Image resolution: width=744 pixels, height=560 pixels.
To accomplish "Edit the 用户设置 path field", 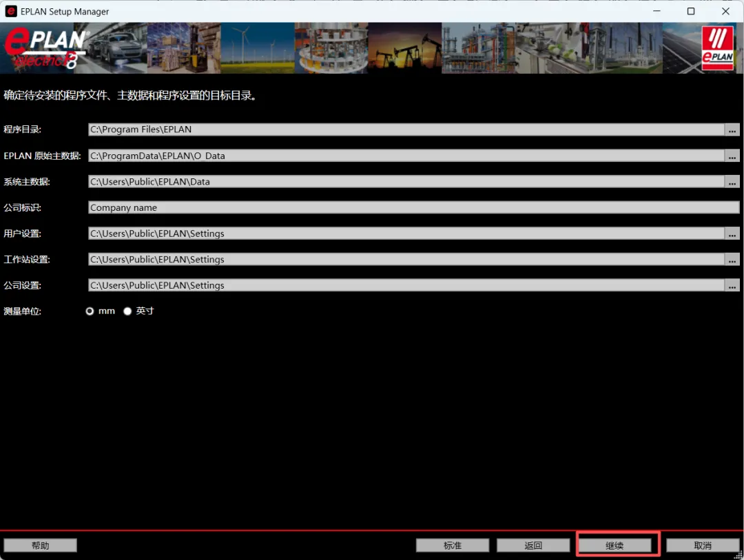I will click(406, 234).
